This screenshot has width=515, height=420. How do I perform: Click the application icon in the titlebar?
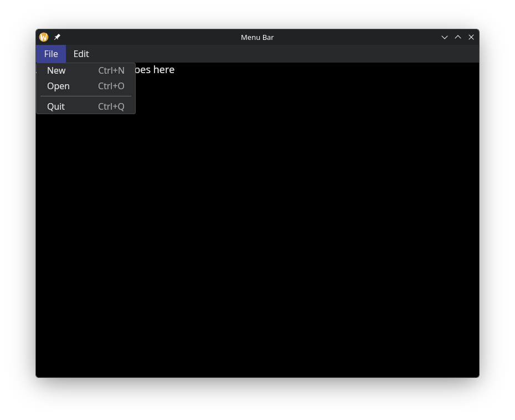click(43, 37)
